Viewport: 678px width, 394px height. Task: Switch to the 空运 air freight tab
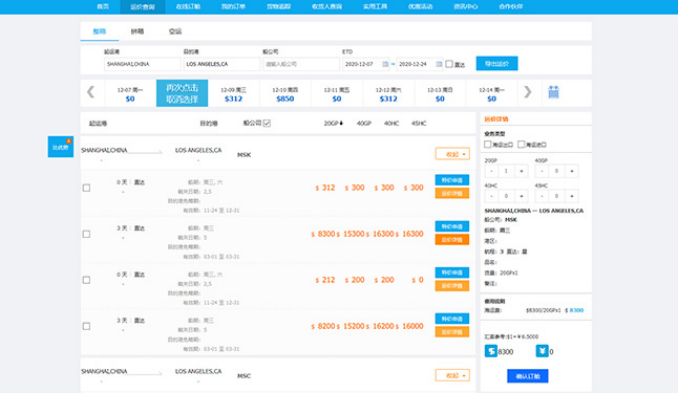tap(175, 31)
